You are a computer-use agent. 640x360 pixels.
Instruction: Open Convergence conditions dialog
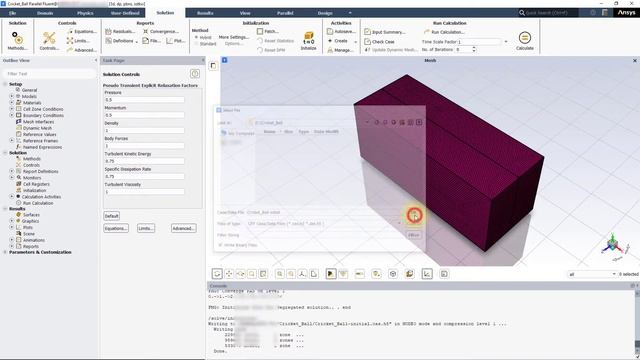pos(160,31)
